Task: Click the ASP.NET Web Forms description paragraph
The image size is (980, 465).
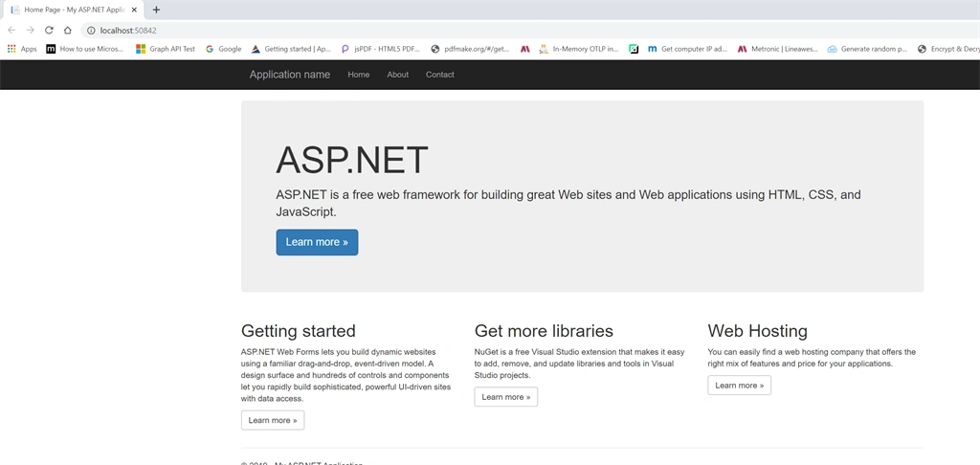Action: point(345,375)
